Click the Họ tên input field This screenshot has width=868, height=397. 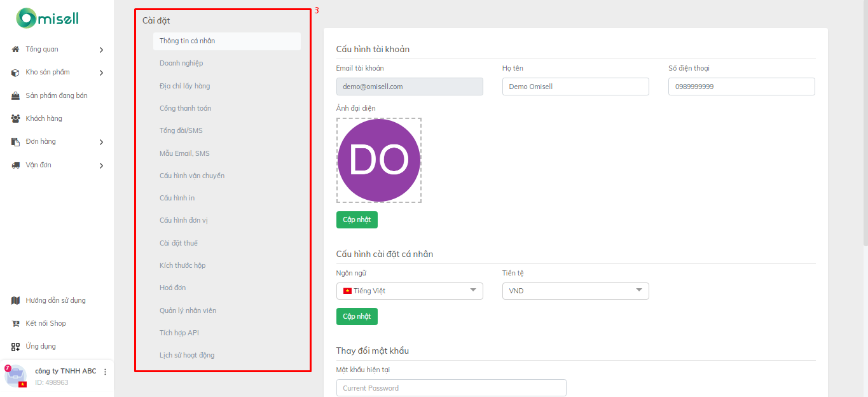(575, 87)
